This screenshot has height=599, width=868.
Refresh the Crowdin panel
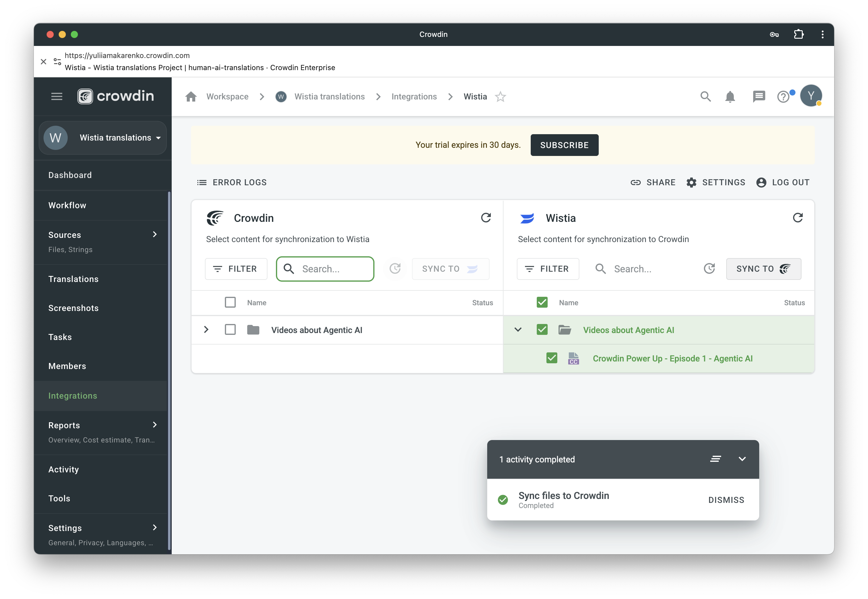[486, 218]
